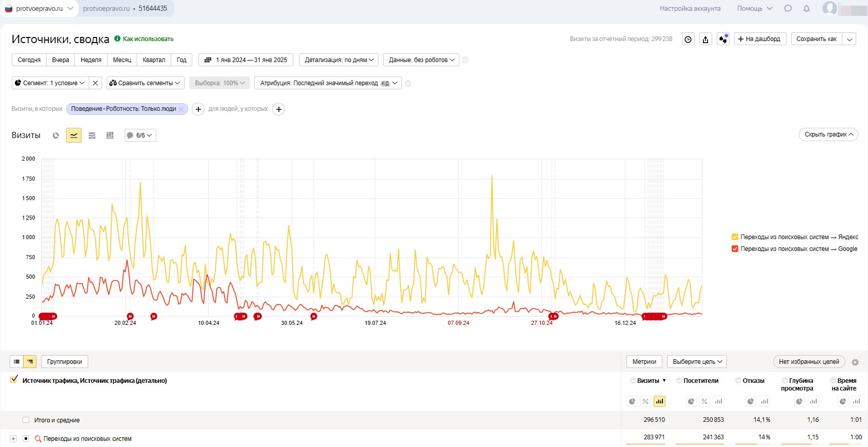Click the export report icon
The image size is (868, 447).
point(705,39)
